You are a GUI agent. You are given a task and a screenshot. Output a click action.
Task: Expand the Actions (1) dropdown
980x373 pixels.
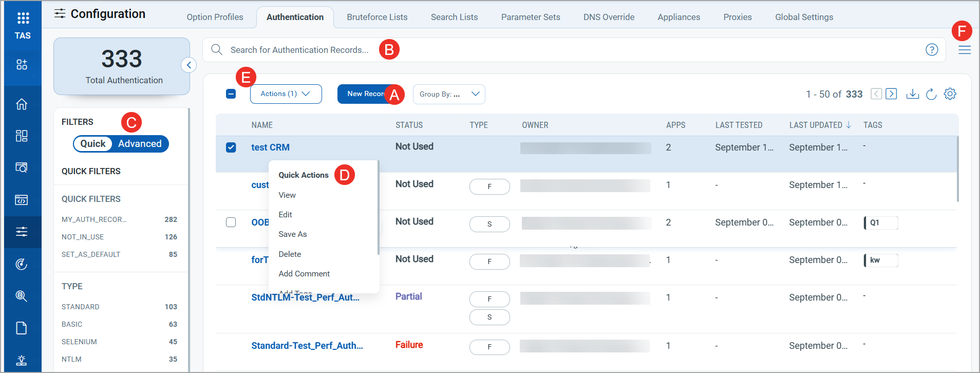[286, 94]
